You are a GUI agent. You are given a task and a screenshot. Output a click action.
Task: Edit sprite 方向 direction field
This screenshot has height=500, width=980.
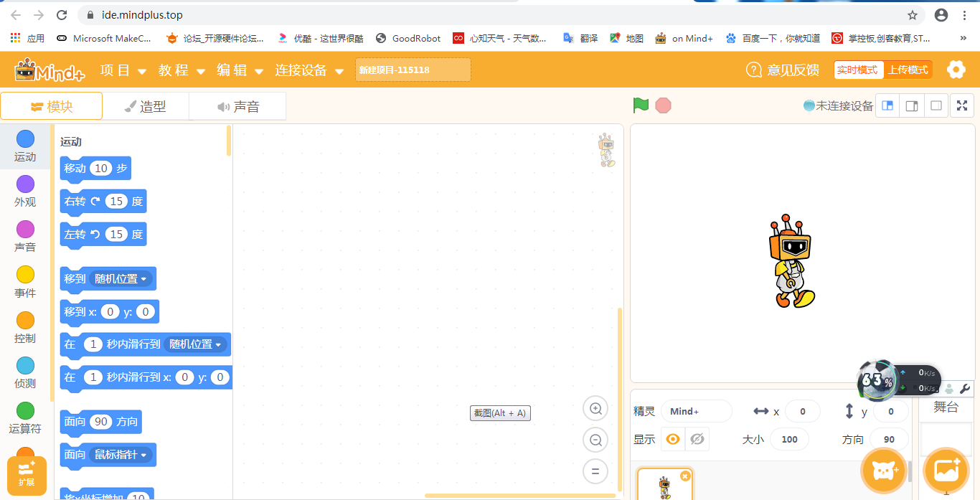[x=890, y=439]
